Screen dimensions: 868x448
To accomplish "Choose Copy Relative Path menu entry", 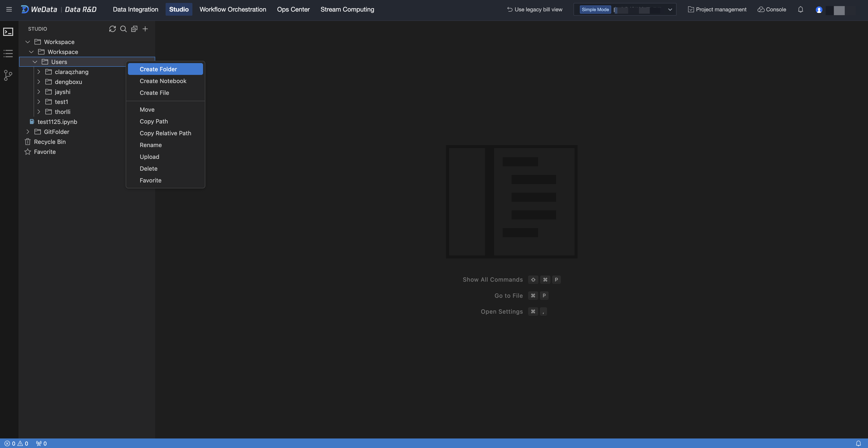I will click(x=165, y=133).
